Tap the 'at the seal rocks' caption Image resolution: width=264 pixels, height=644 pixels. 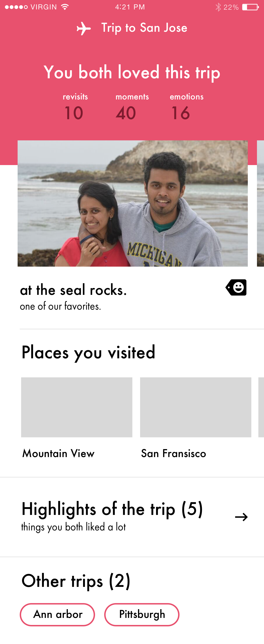click(x=73, y=290)
